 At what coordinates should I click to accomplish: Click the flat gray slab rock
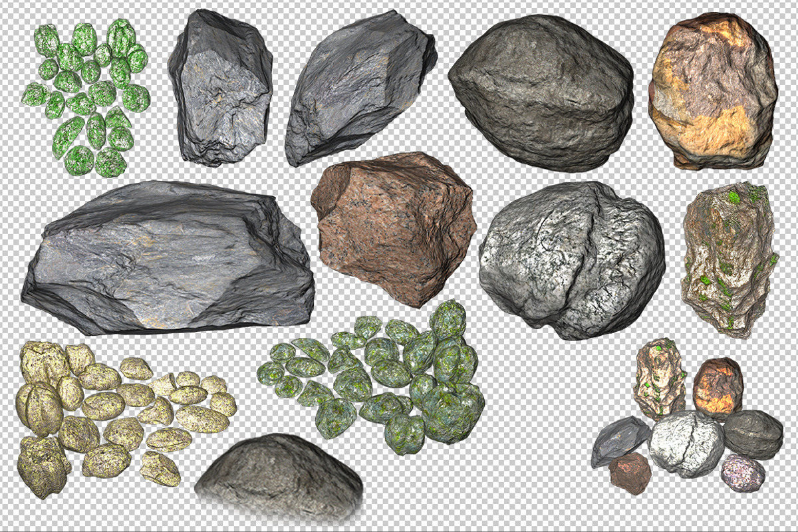pos(168,257)
